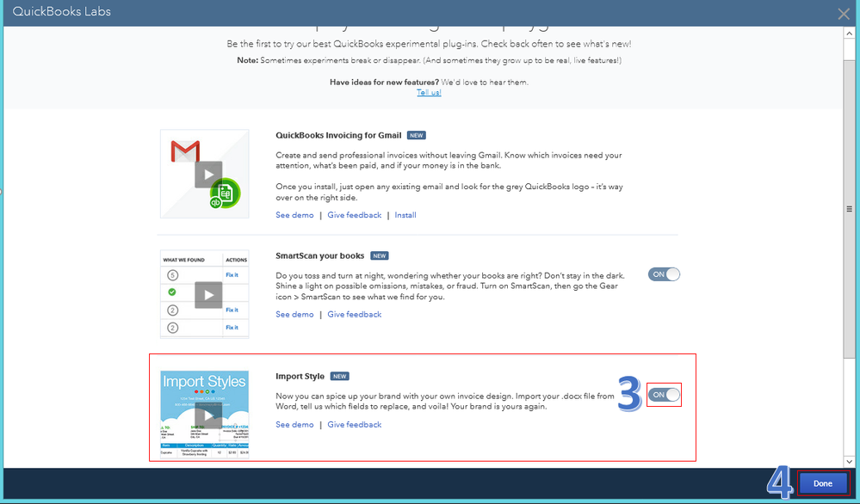Click the Done button
This screenshot has height=504, width=860.
click(x=823, y=483)
